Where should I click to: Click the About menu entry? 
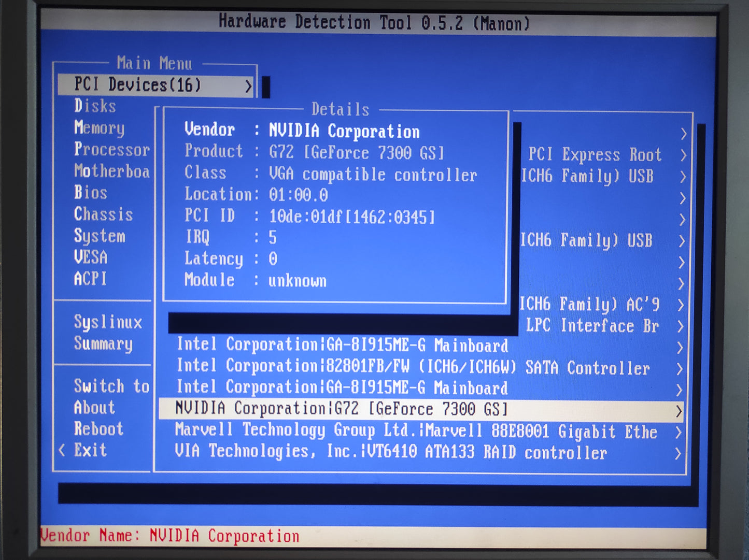(x=94, y=408)
